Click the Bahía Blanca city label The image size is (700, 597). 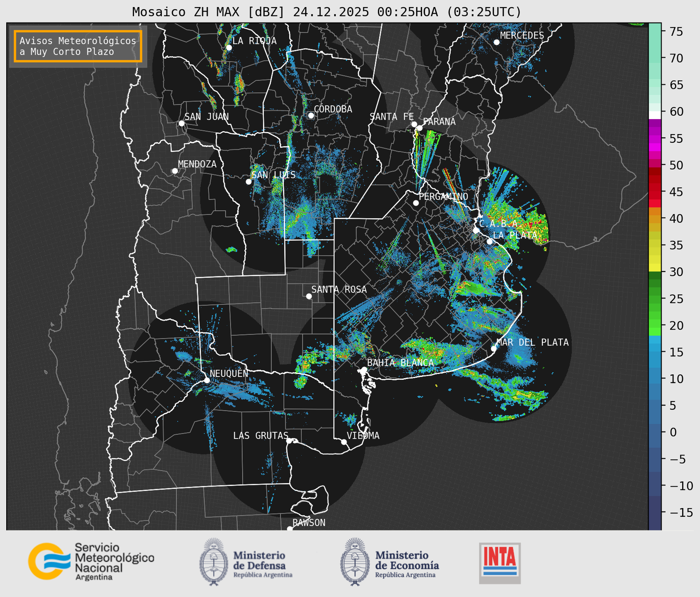(400, 363)
